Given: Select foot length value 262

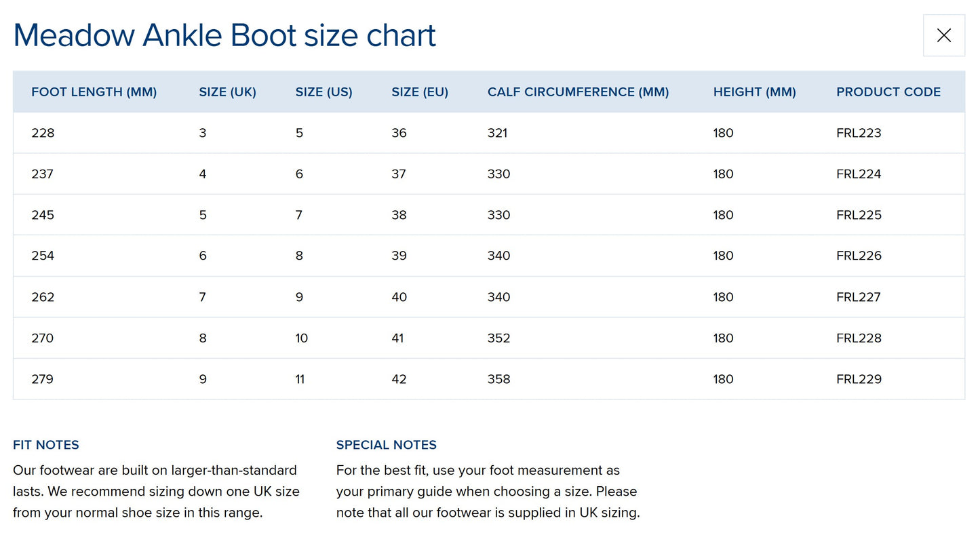Looking at the screenshot, I should (x=43, y=297).
